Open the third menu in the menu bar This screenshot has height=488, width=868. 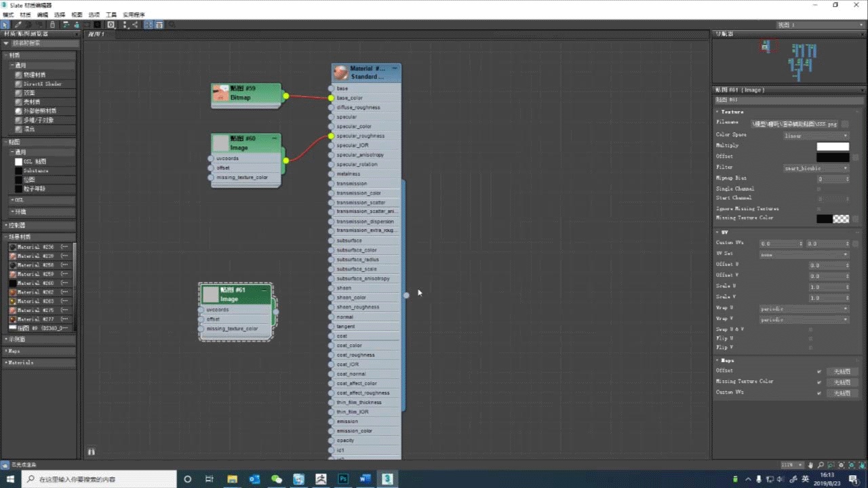point(43,15)
